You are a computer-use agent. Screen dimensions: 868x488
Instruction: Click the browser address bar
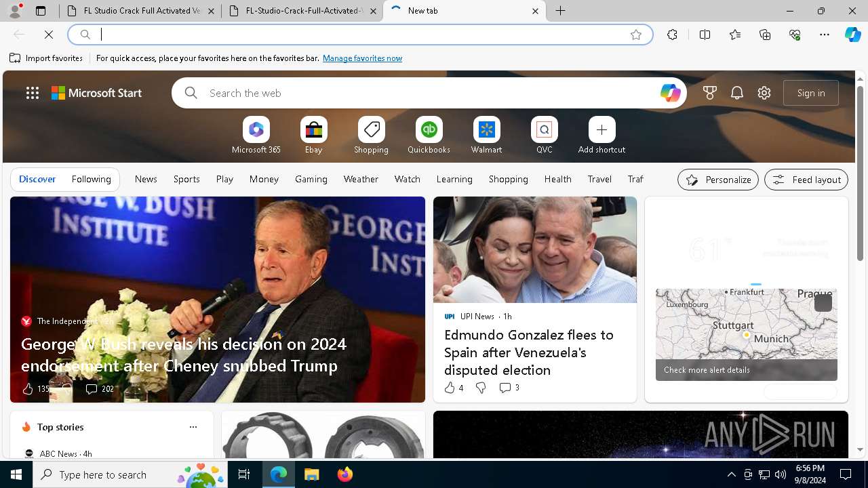click(x=359, y=35)
